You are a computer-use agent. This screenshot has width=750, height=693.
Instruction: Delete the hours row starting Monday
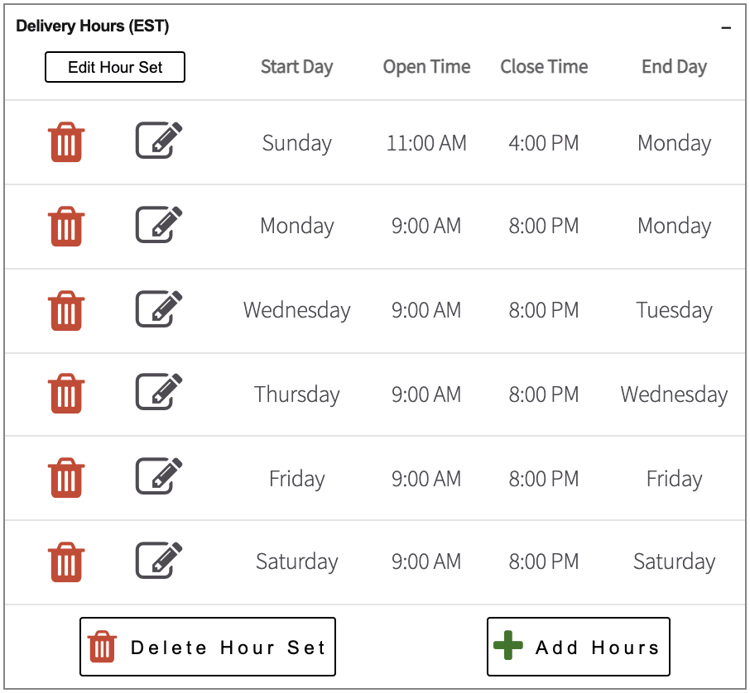(x=66, y=226)
